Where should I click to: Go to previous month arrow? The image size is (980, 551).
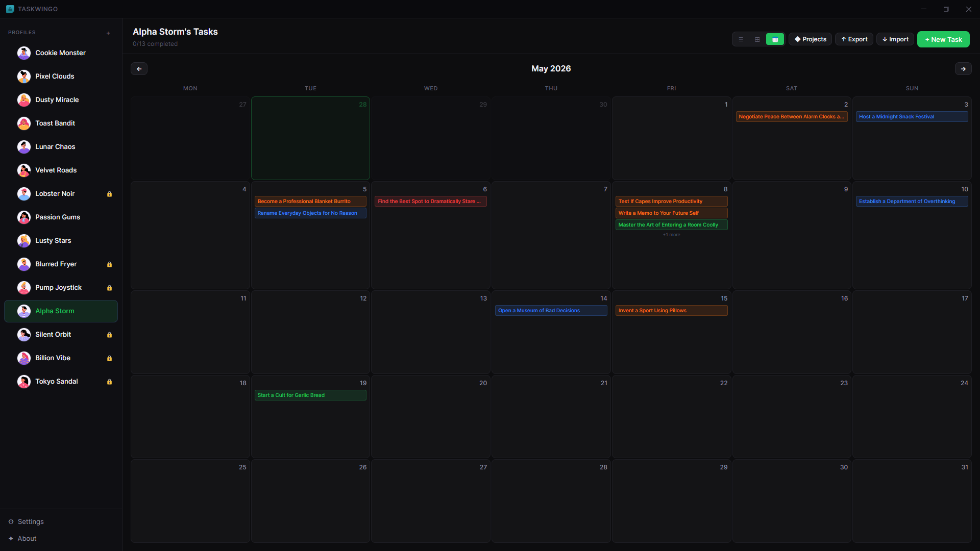tap(139, 69)
